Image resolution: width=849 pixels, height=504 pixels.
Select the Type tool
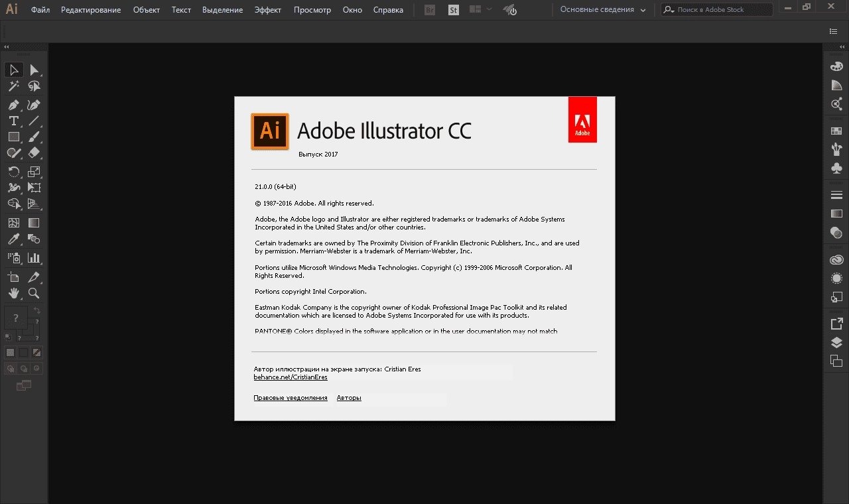[13, 121]
